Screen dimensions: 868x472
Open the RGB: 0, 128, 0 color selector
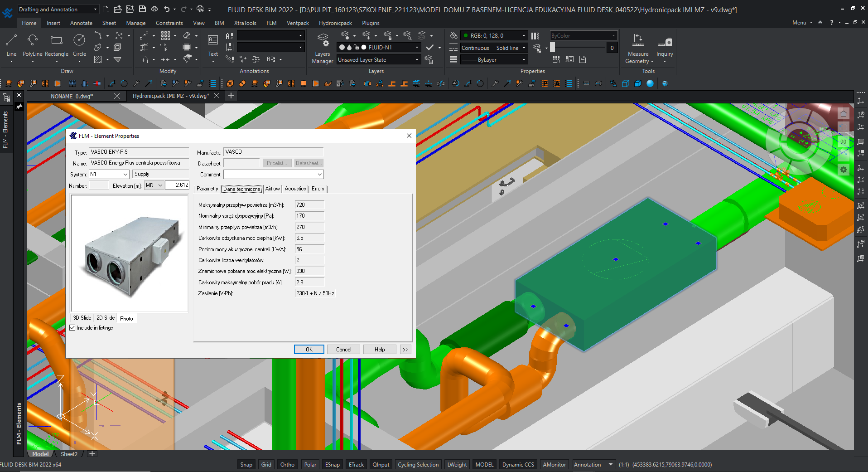click(x=494, y=35)
